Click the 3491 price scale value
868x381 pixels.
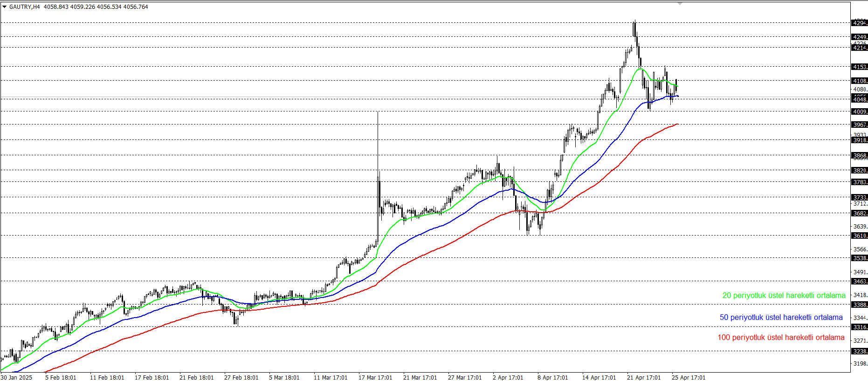point(860,272)
